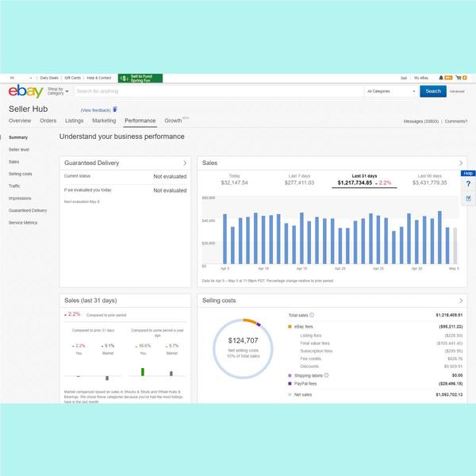Click the Sell link in the header
The width and height of the screenshot is (476, 476).
tap(404, 78)
